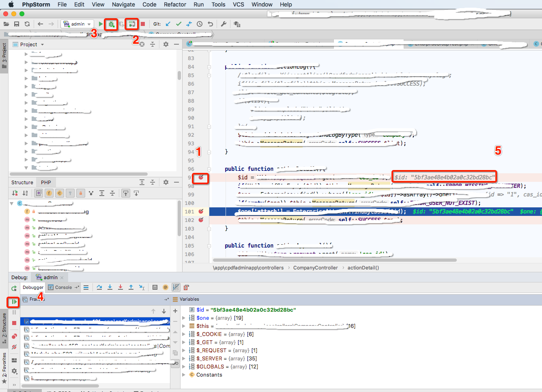
Task: Click the horizontal scrollbar under the editor
Action: 335,260
